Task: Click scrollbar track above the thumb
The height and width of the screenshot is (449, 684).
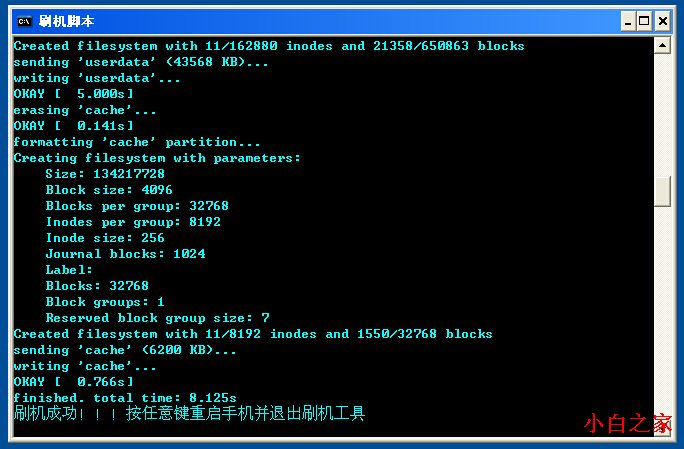Action: (x=662, y=115)
